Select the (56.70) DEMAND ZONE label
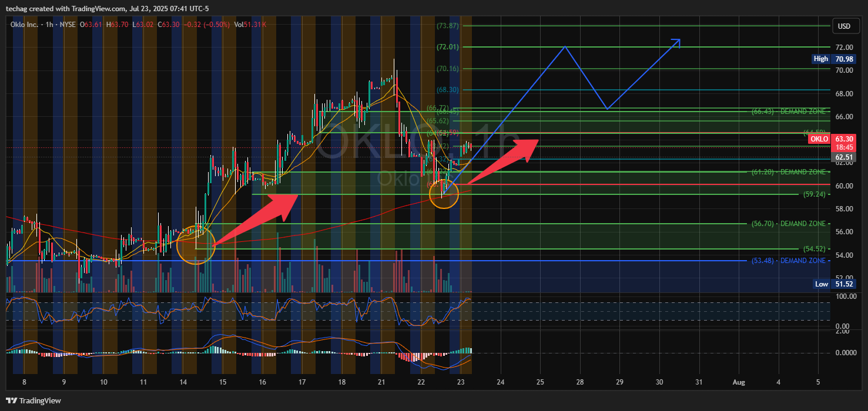Screen dimensions: 868x411 click(790, 224)
